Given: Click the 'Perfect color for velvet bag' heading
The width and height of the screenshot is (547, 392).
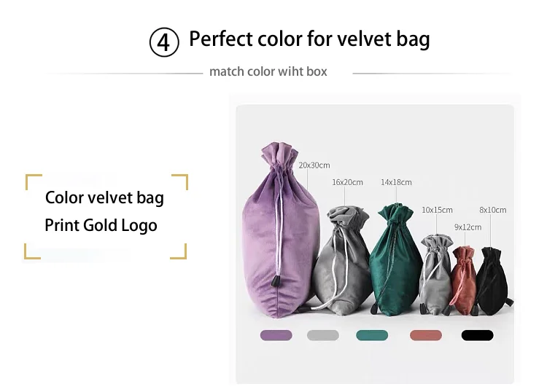Looking at the screenshot, I should tap(309, 39).
